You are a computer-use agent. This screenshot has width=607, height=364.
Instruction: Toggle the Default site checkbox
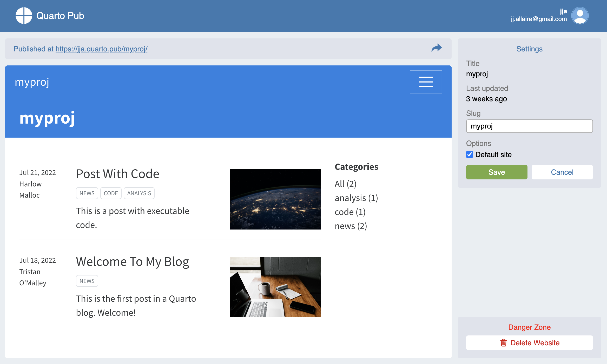(470, 154)
